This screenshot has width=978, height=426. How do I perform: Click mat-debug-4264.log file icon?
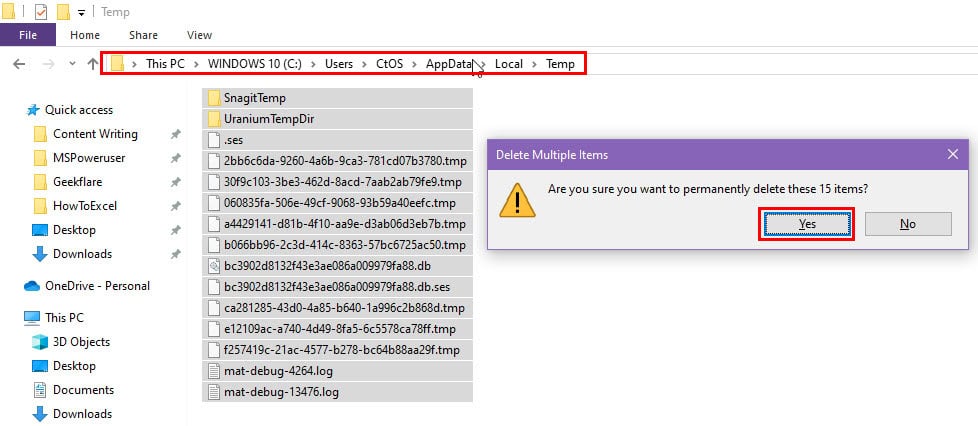point(214,371)
